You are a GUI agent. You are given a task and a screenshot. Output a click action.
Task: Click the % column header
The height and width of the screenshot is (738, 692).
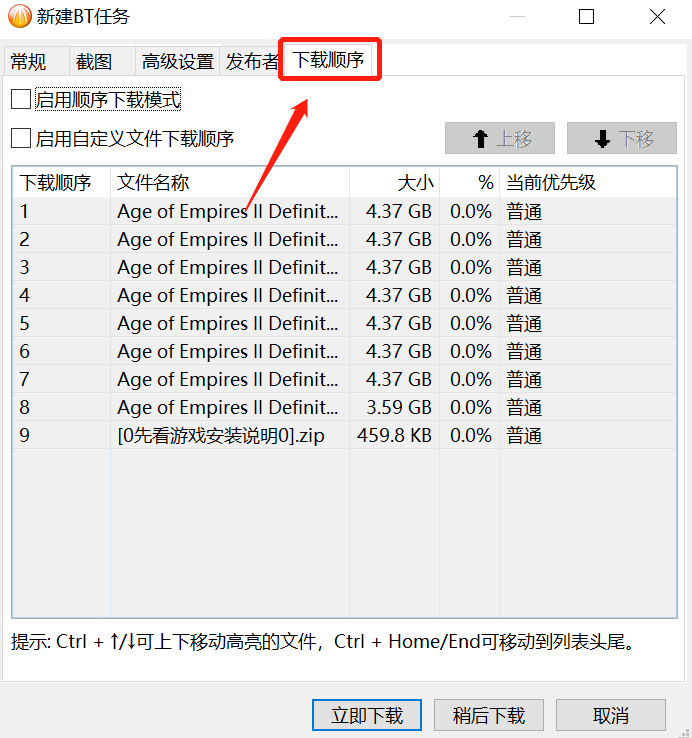[x=469, y=182]
